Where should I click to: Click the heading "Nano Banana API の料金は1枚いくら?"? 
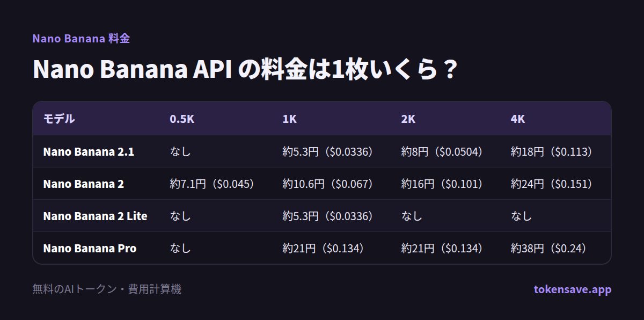pyautogui.click(x=245, y=70)
